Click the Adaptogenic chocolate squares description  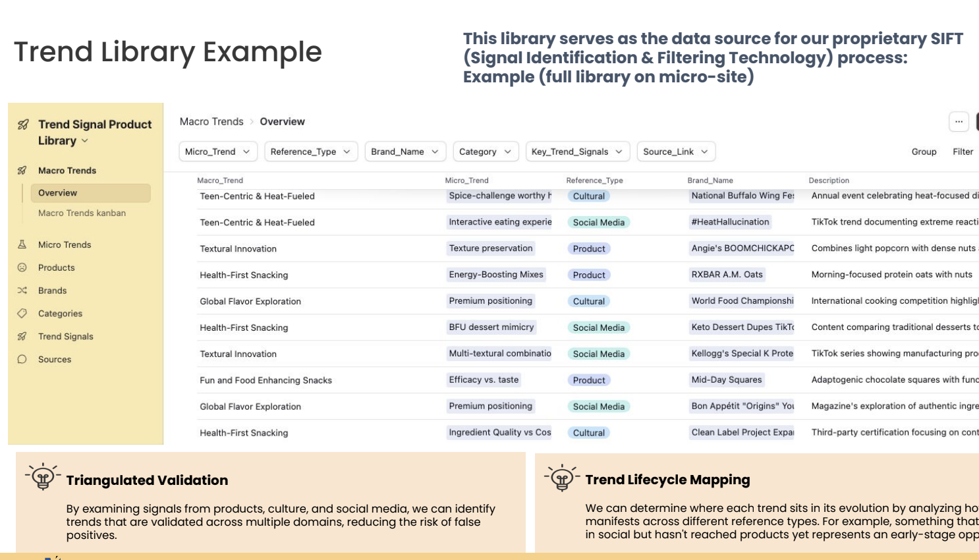click(895, 380)
